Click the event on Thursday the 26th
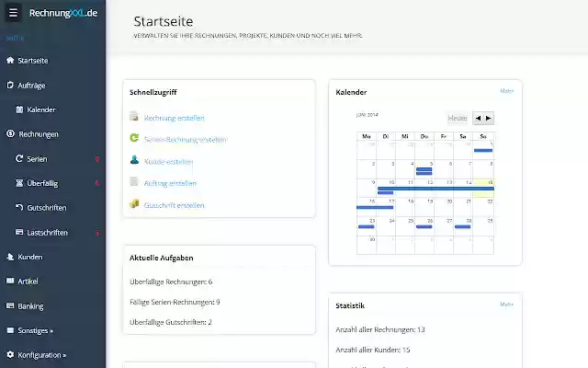Screen dimensions: 588x368 424,226
